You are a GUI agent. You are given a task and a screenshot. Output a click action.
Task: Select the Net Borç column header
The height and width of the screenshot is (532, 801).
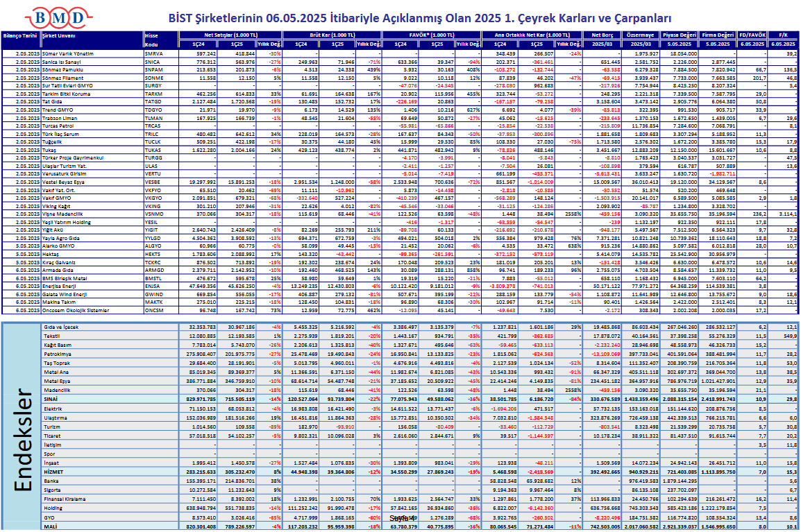602,35
